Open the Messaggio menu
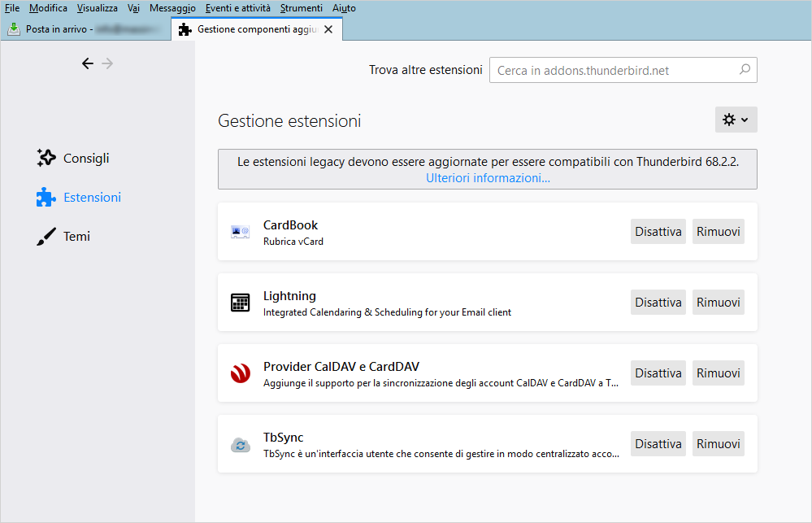 (172, 8)
